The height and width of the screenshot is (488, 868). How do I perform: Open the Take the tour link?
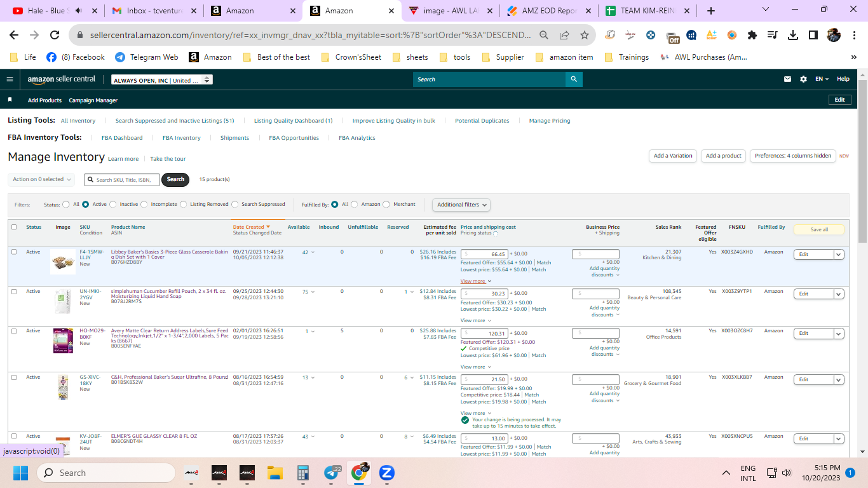(168, 159)
